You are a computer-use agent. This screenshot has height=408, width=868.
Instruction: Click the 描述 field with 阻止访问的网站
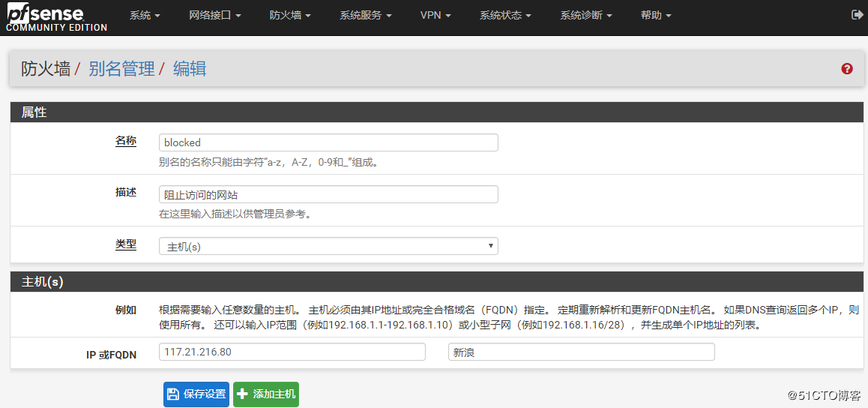coord(328,194)
